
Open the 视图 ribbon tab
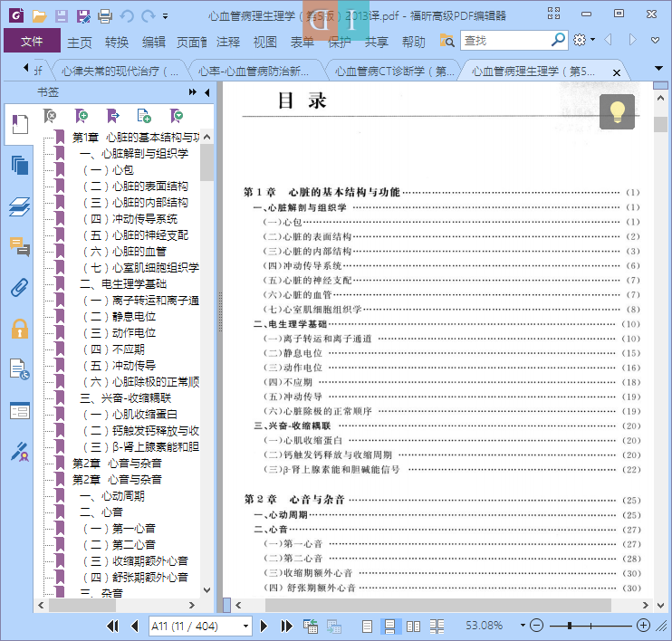click(x=264, y=42)
